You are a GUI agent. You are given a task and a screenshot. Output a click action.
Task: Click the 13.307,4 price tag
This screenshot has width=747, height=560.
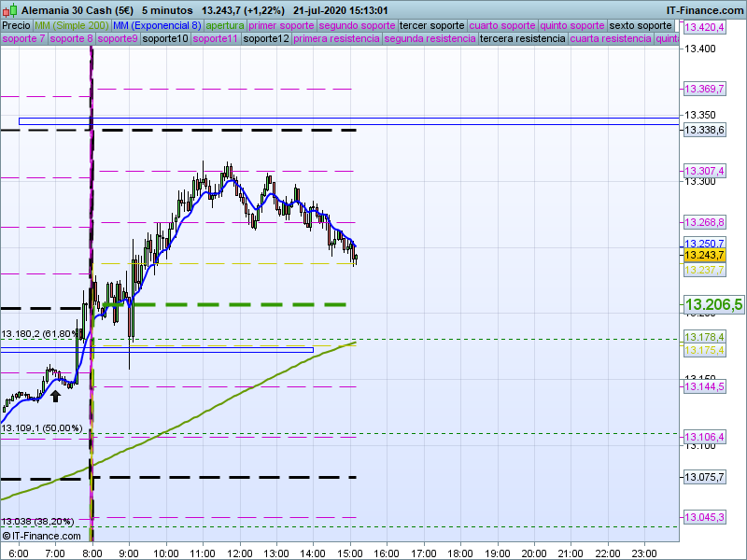[x=704, y=171]
